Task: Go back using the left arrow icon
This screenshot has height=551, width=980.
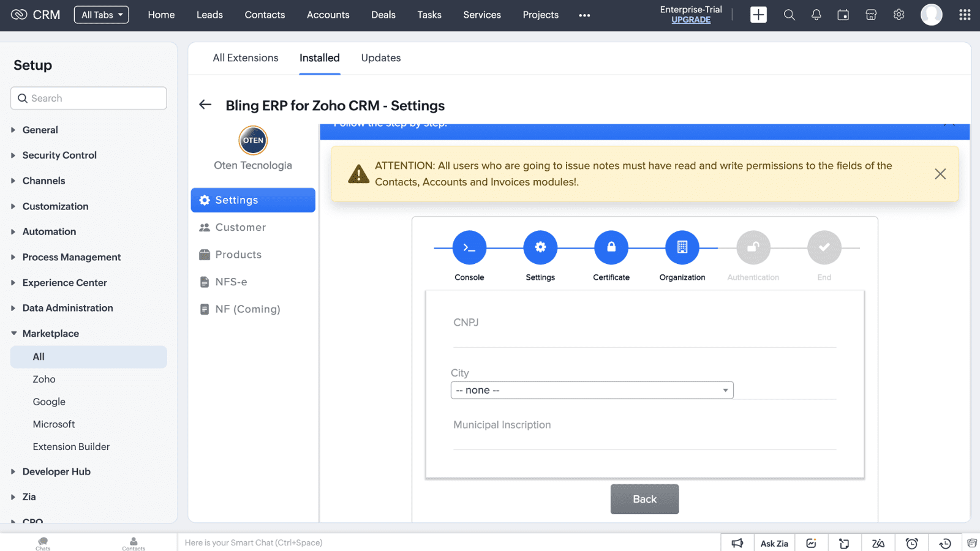Action: 205,105
